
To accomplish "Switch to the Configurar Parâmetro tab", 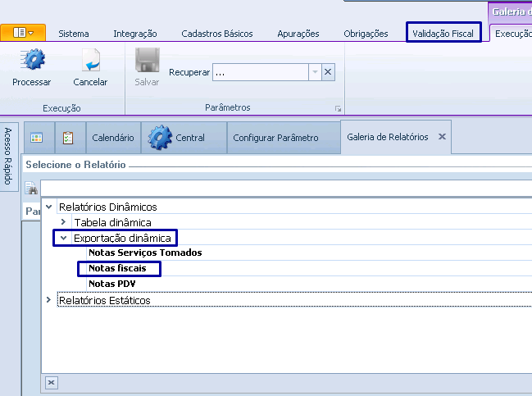I will tap(275, 138).
